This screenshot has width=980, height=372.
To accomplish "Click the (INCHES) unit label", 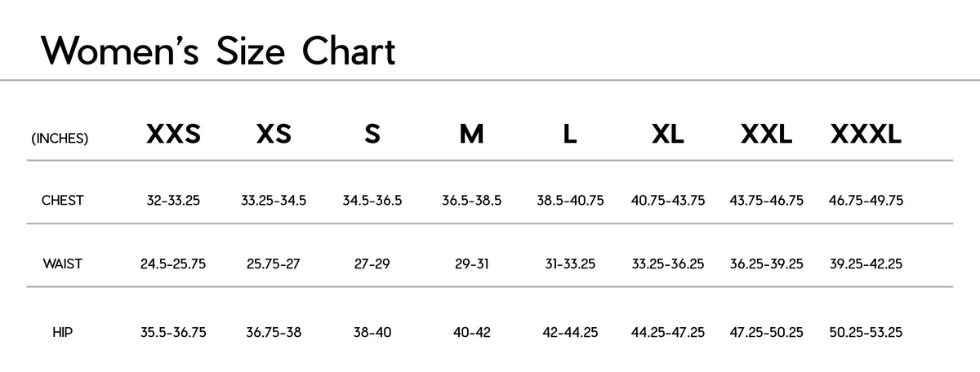I will 60,139.
